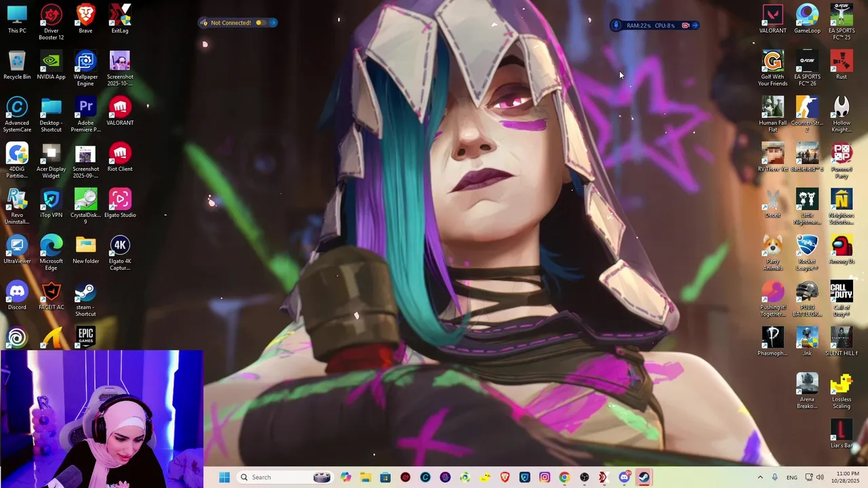Click the red camera icon in RAM widget
Screen dimensions: 868x488
point(686,25)
